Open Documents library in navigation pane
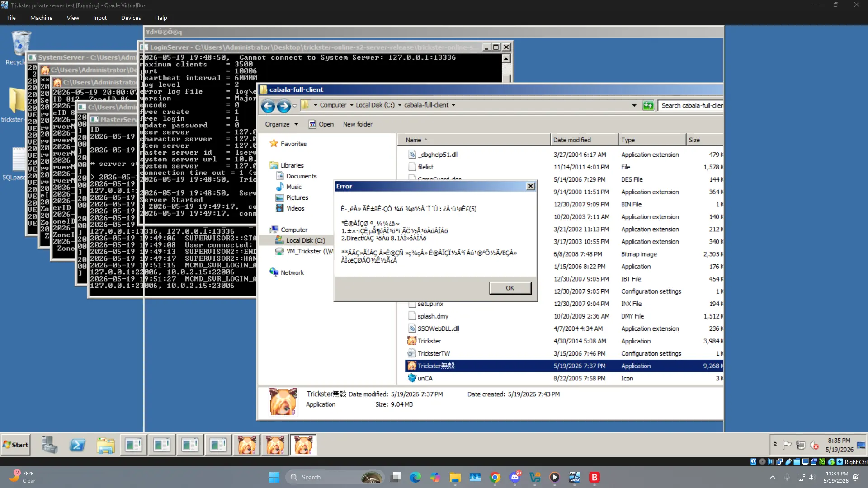Screen dimensions: 868x488 click(296, 176)
